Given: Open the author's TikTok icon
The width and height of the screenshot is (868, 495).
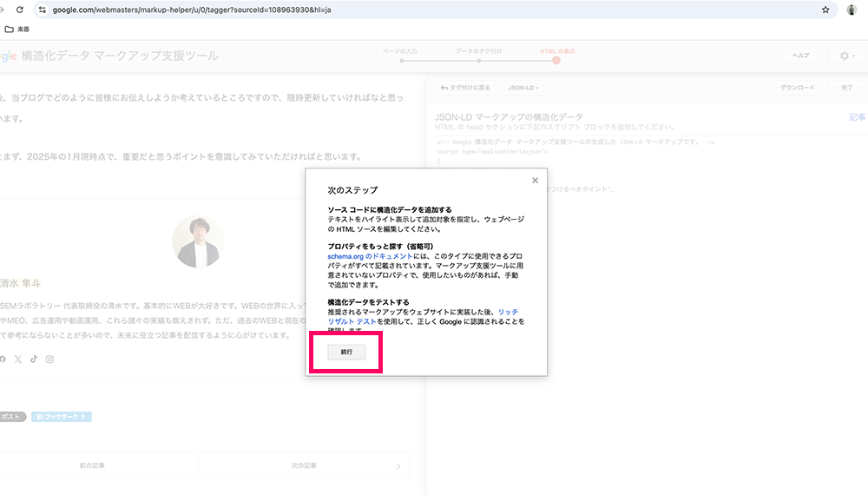Looking at the screenshot, I should [x=34, y=359].
